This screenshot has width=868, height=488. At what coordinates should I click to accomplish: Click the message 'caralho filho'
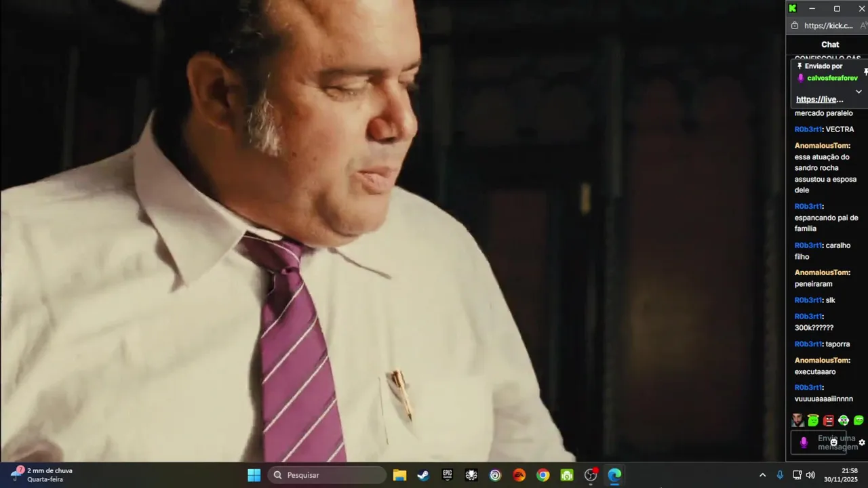[823, 251]
